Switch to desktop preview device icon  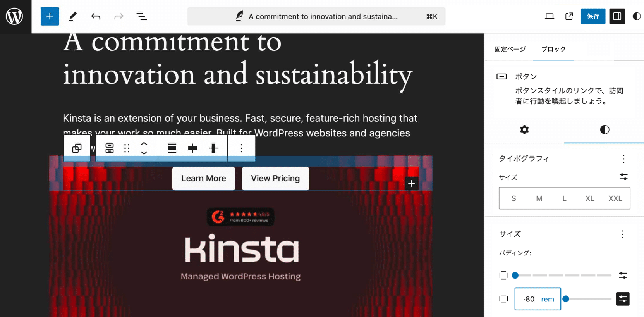pos(549,16)
